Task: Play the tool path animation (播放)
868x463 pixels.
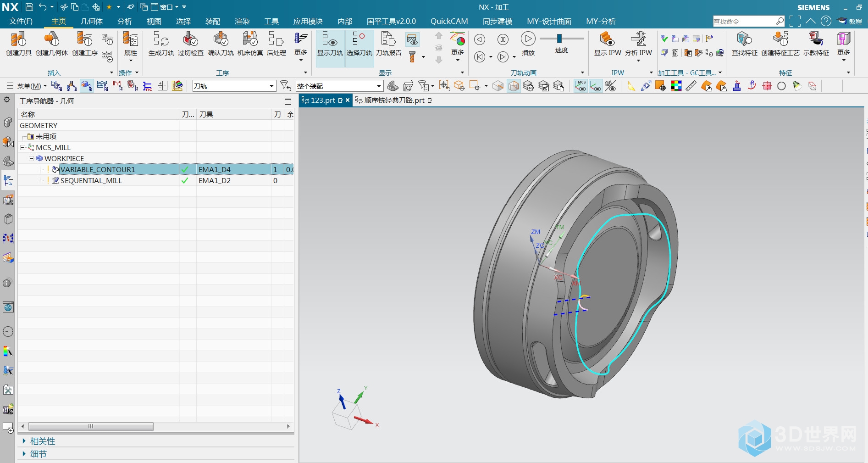Action: (x=528, y=44)
